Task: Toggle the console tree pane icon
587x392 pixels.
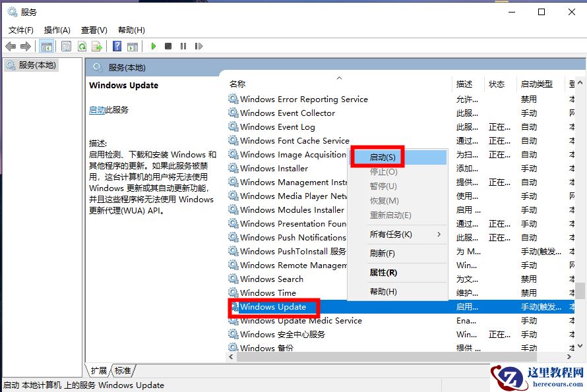Action: 47,46
